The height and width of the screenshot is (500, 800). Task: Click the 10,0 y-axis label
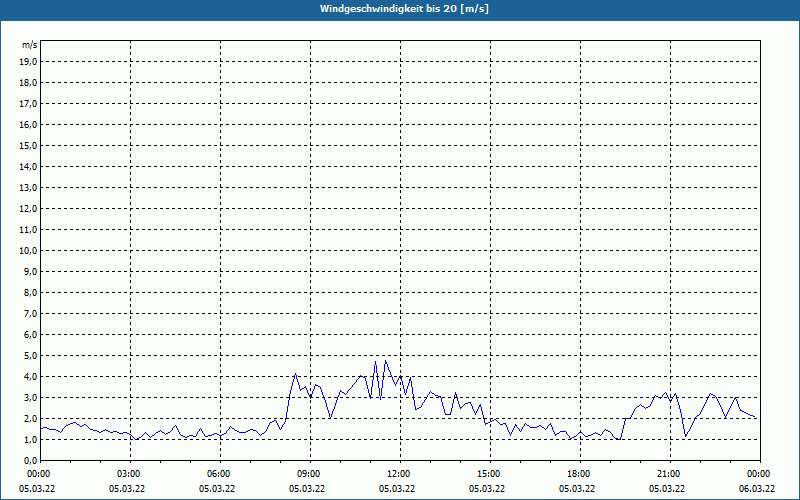(x=29, y=250)
